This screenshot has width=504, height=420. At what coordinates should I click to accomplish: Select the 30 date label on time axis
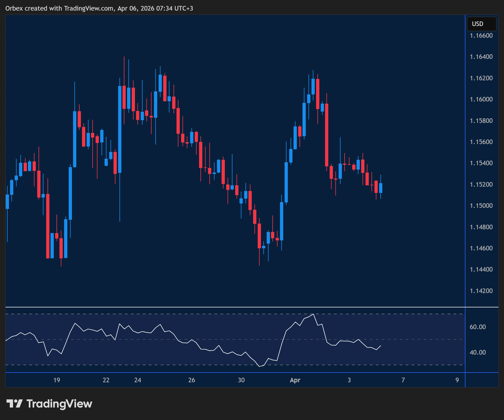pos(241,380)
